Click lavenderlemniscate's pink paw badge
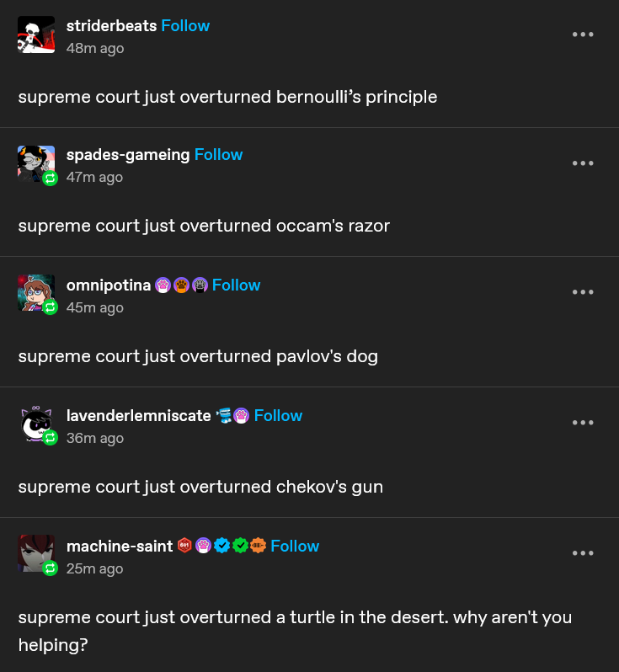This screenshot has width=619, height=672. (242, 415)
